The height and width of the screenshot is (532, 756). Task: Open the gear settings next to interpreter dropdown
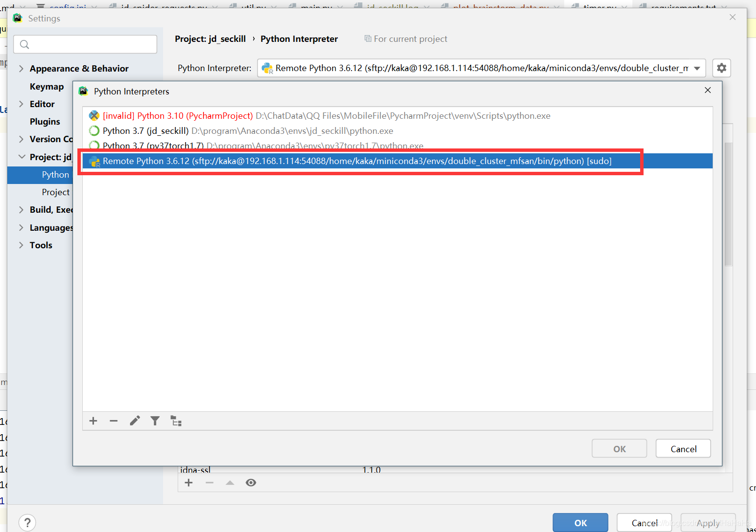[721, 68]
